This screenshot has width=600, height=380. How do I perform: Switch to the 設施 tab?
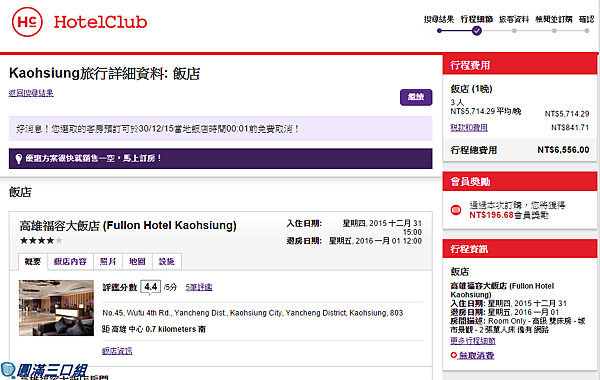pyautogui.click(x=166, y=262)
